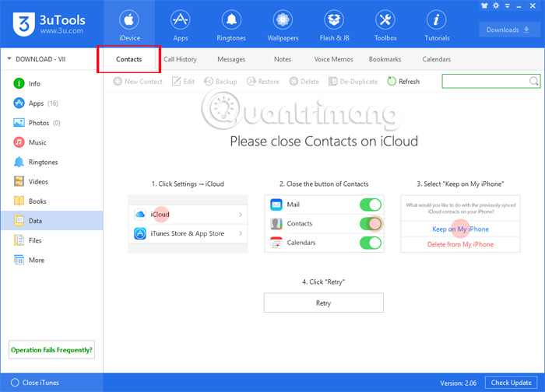Switch to the Contacts tab
Image resolution: width=545 pixels, height=392 pixels.
click(x=129, y=59)
